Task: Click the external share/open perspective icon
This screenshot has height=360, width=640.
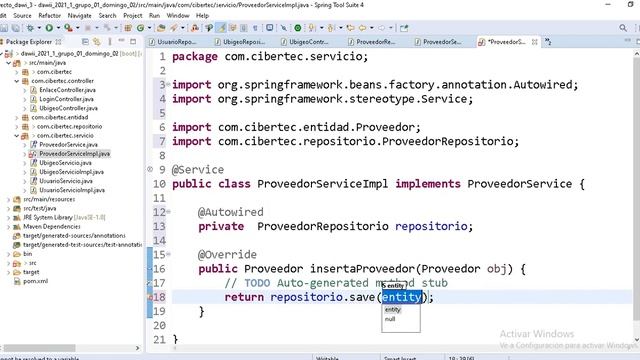Action: click(x=404, y=28)
